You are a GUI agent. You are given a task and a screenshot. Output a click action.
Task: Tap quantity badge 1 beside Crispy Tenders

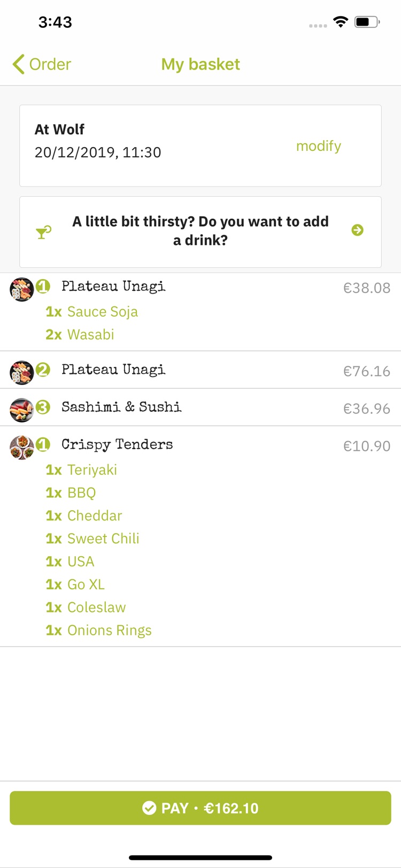pyautogui.click(x=43, y=444)
